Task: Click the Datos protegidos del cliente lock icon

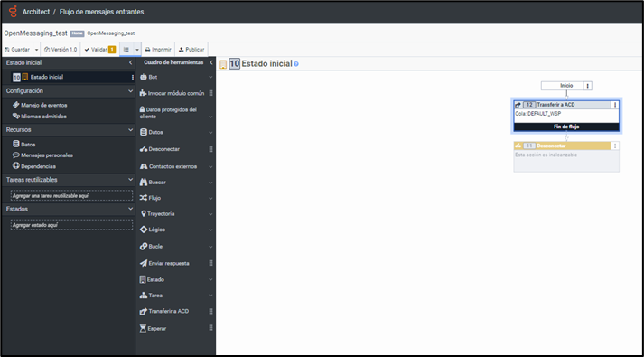Action: pos(142,109)
